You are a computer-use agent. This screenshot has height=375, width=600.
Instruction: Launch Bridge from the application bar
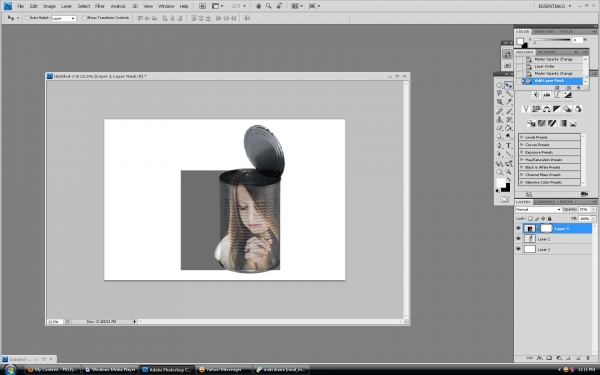tap(202, 6)
